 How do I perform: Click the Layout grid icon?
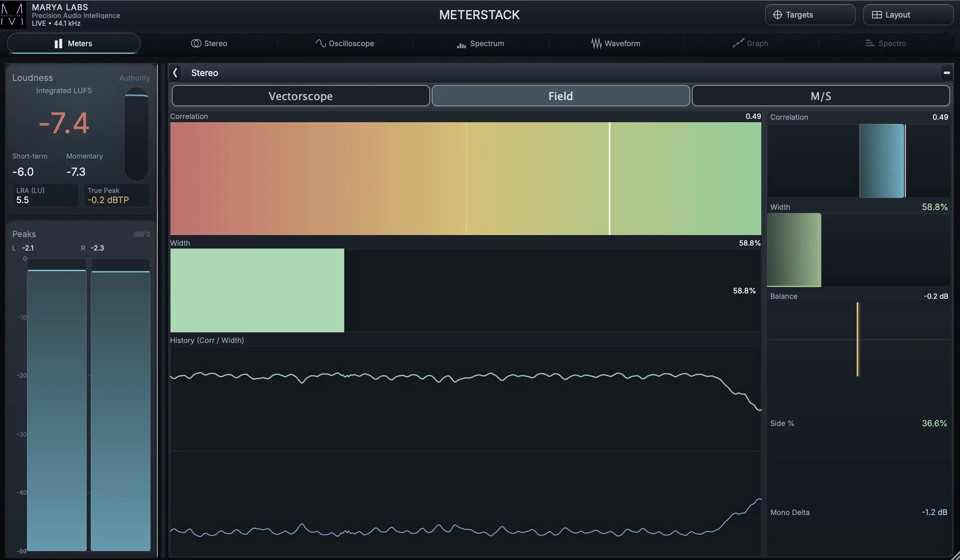click(x=877, y=15)
